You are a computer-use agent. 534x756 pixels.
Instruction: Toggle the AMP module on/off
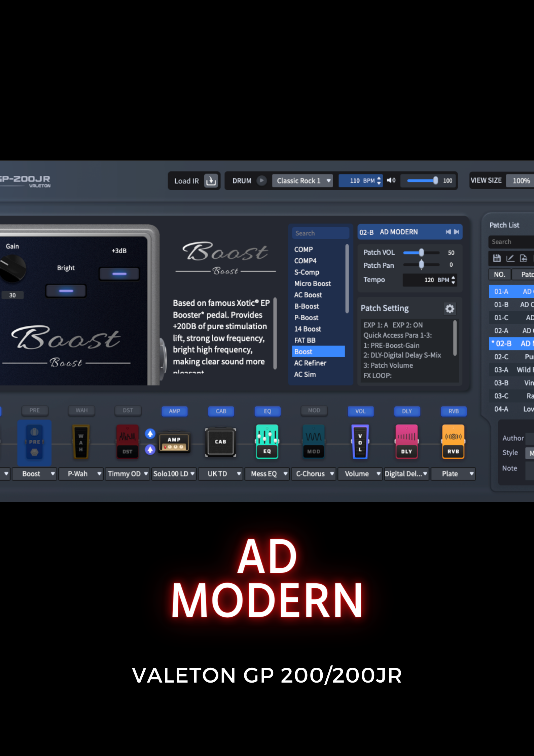(x=175, y=411)
